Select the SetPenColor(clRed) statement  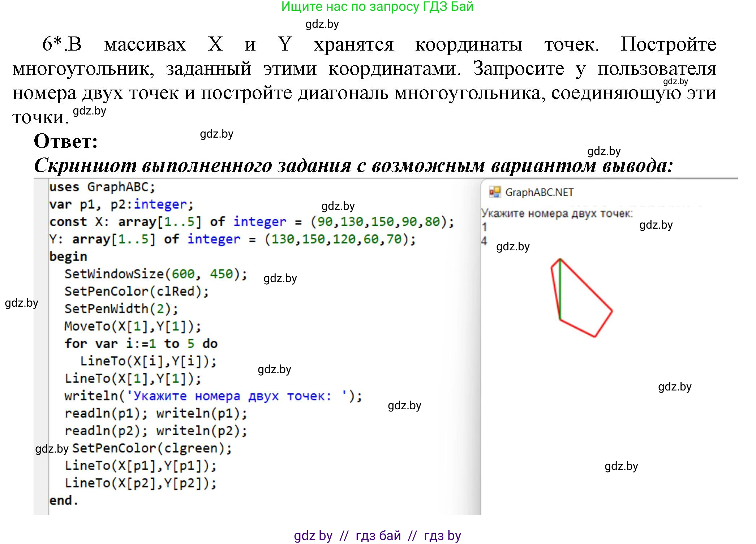click(x=137, y=291)
